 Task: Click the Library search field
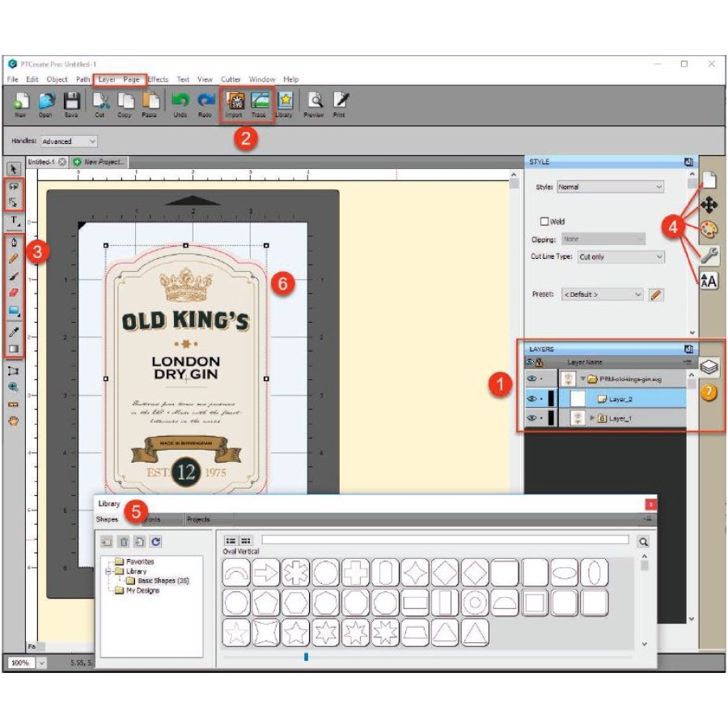[445, 540]
